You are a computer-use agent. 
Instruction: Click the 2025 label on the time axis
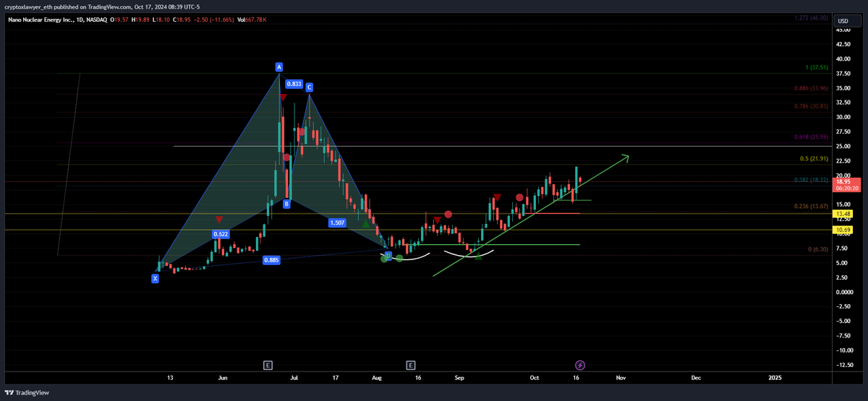click(x=775, y=378)
